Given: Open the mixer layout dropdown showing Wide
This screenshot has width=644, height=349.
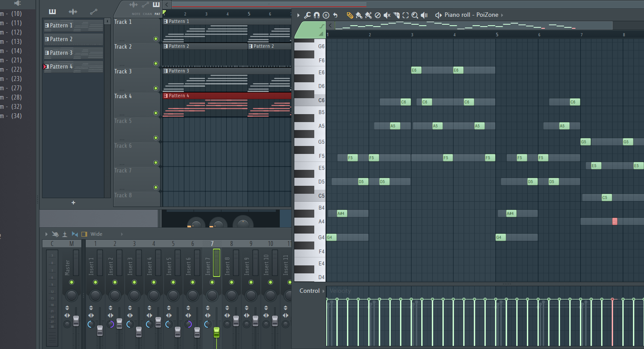Looking at the screenshot, I should [96, 234].
